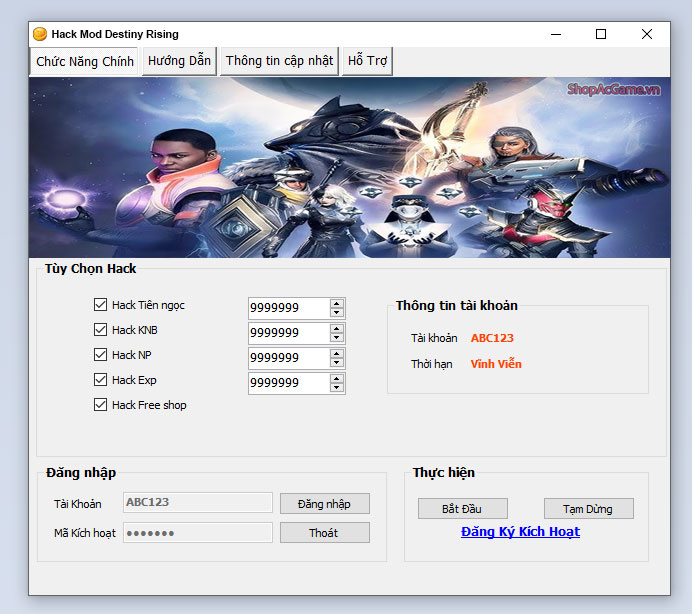
Task: Click the Tạm Dừng button
Action: point(589,509)
